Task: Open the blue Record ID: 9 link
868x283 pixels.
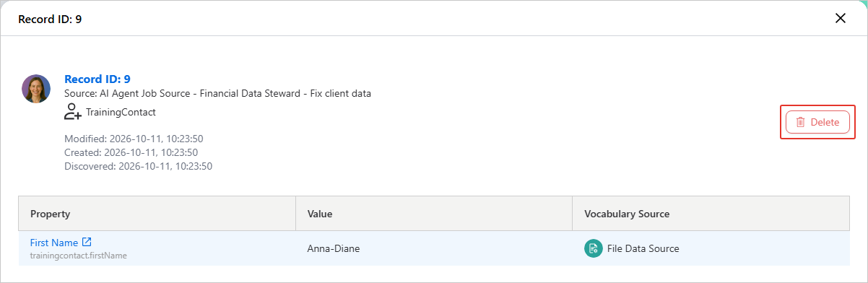Action: pos(97,79)
